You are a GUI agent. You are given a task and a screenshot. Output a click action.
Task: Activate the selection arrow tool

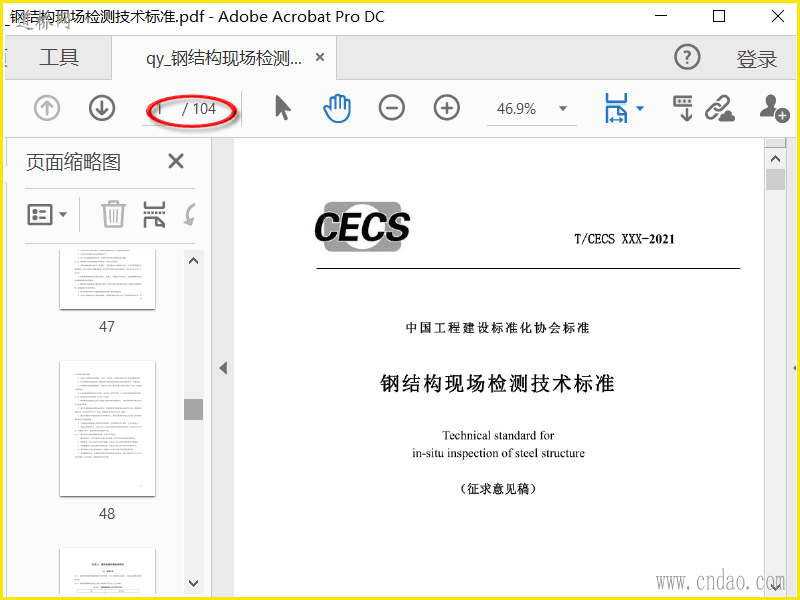pos(283,108)
